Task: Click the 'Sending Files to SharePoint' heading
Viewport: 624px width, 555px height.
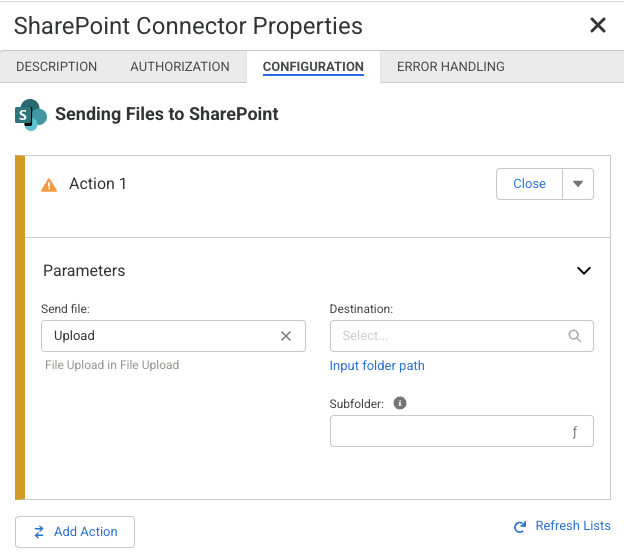Action: 167,114
